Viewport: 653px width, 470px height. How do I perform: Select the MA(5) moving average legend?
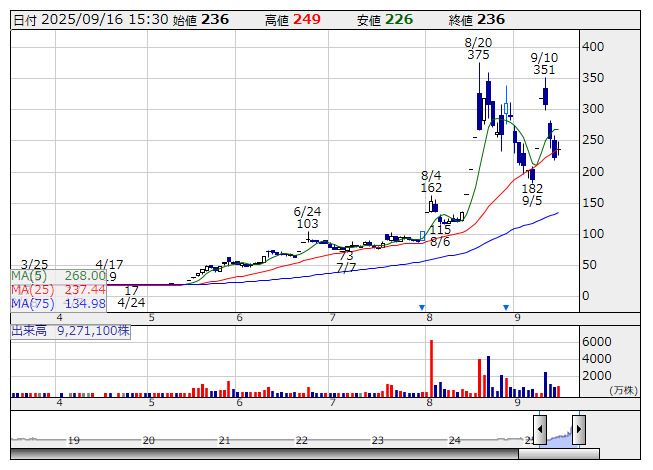coord(59,276)
